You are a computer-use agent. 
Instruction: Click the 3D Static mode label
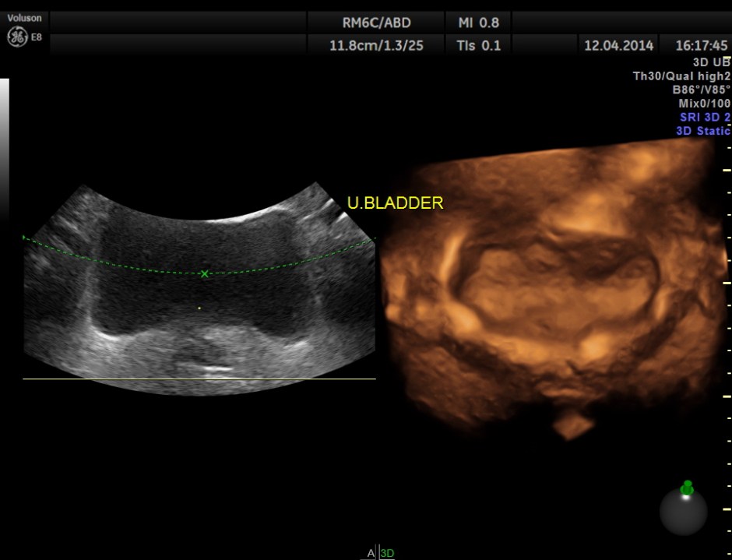pos(703,131)
